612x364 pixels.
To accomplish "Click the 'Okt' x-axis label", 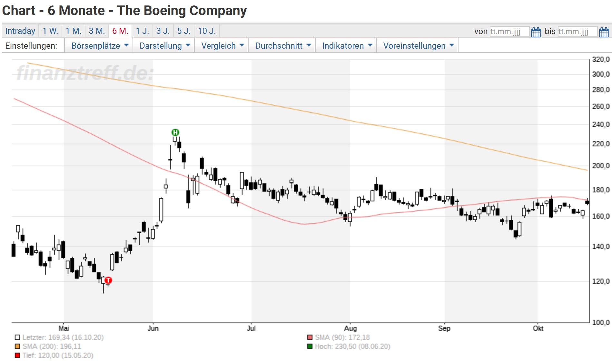I will [x=538, y=328].
